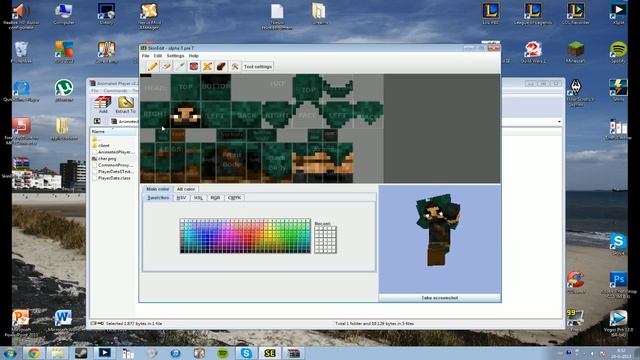Select the Color picker dropper tool
640x360 pixels.
[x=180, y=66]
